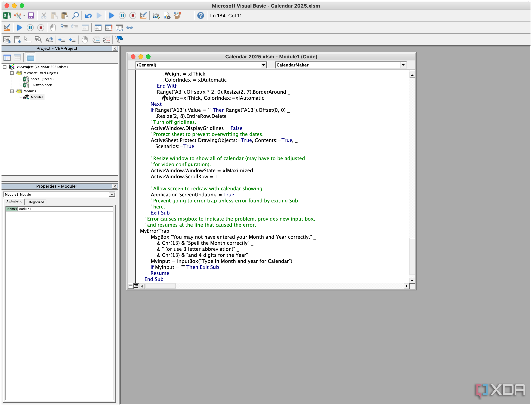This screenshot has height=406, width=532.
Task: Run the macro with the top toolbar play button
Action: [111, 16]
